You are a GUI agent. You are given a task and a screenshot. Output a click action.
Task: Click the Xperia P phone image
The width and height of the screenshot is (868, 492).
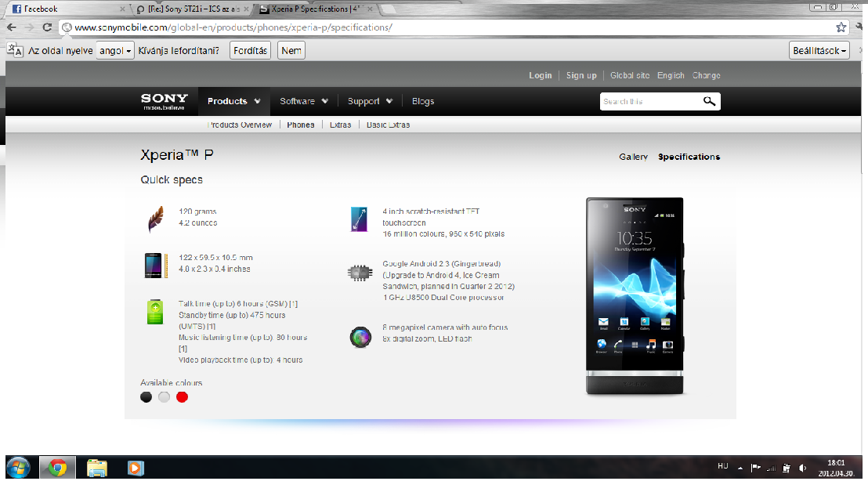[635, 296]
